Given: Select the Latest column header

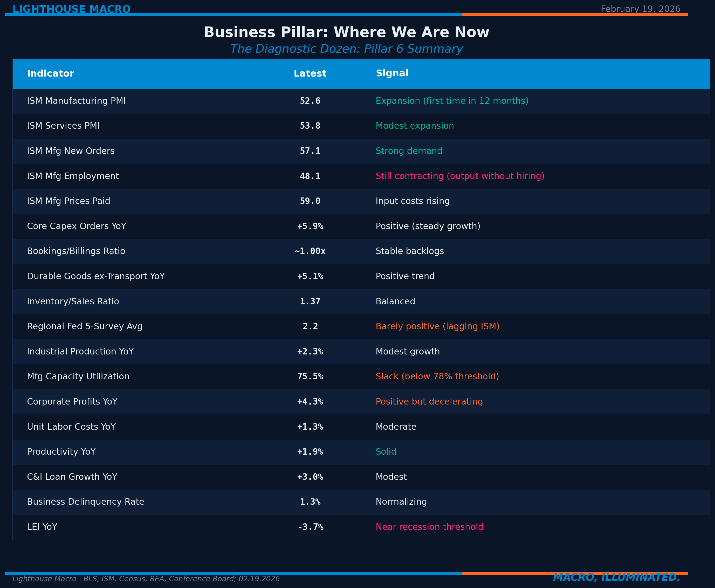Looking at the screenshot, I should pyautogui.click(x=310, y=73).
